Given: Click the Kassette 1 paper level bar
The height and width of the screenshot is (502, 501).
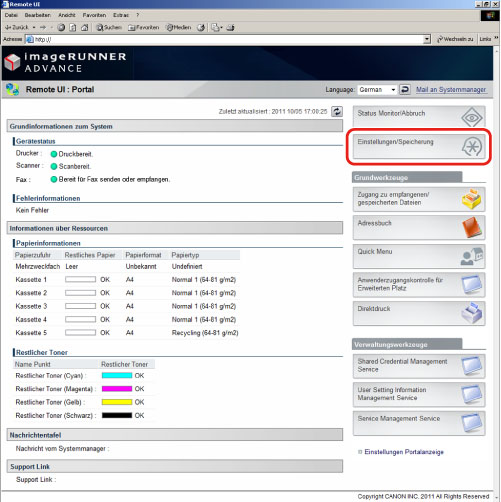Looking at the screenshot, I should click(80, 279).
